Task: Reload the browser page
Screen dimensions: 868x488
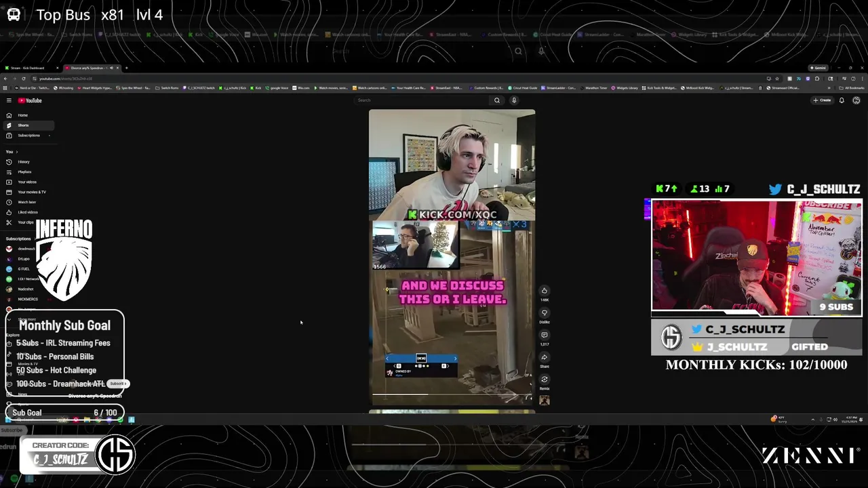Action: click(24, 79)
